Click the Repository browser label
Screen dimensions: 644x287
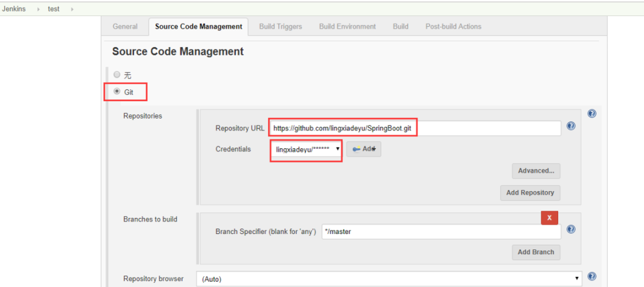[153, 279]
